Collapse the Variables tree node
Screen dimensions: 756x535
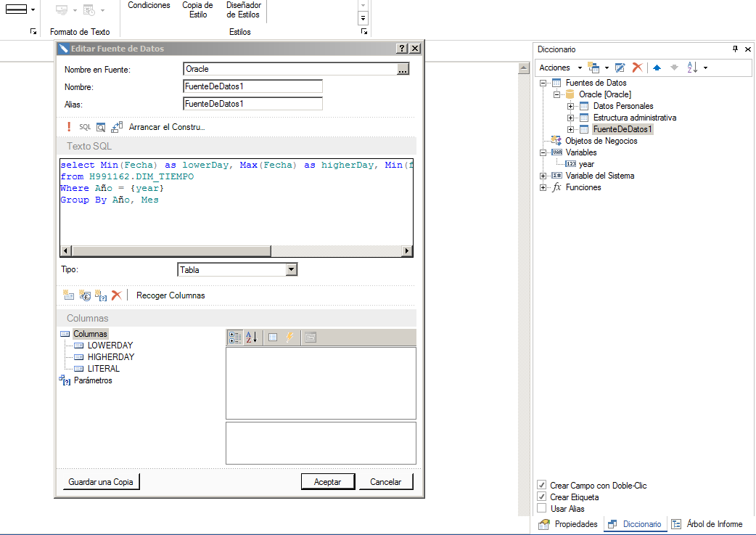tap(543, 152)
